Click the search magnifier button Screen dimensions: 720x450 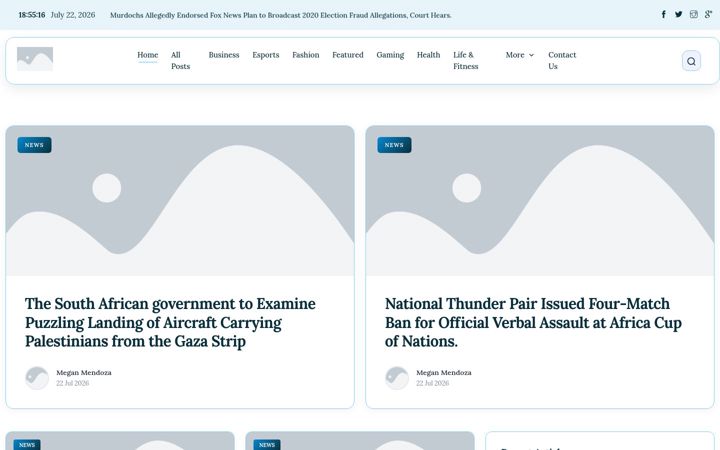[x=691, y=61]
